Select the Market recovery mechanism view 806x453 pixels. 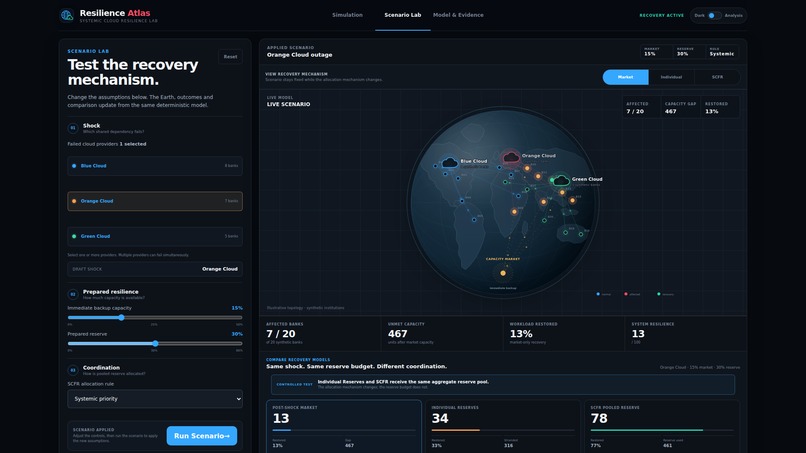pyautogui.click(x=625, y=77)
